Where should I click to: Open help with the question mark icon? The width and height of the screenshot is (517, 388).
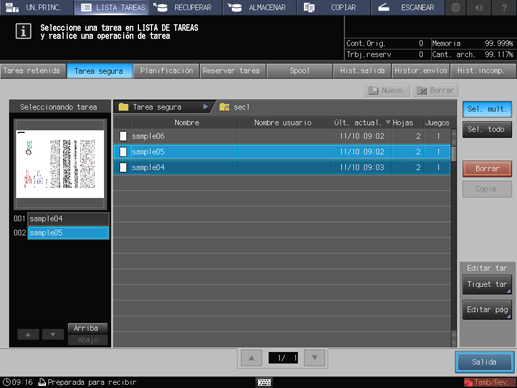(504, 7)
